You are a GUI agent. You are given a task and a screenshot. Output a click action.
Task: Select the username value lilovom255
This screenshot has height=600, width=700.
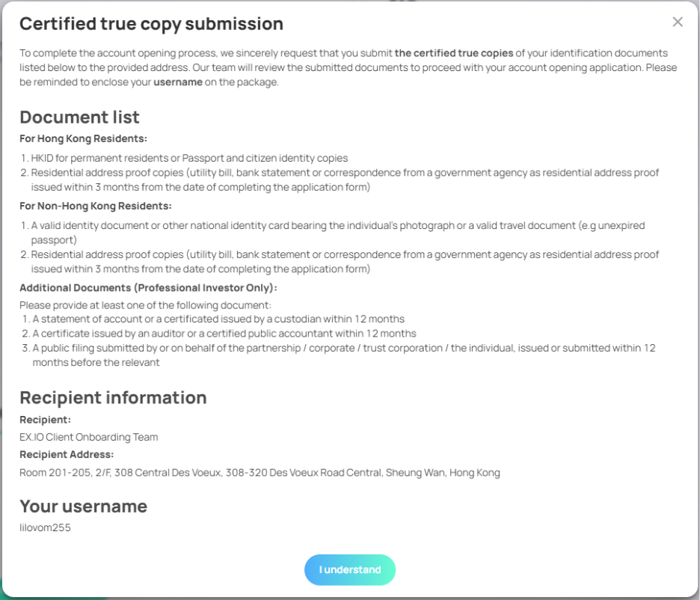click(x=45, y=528)
